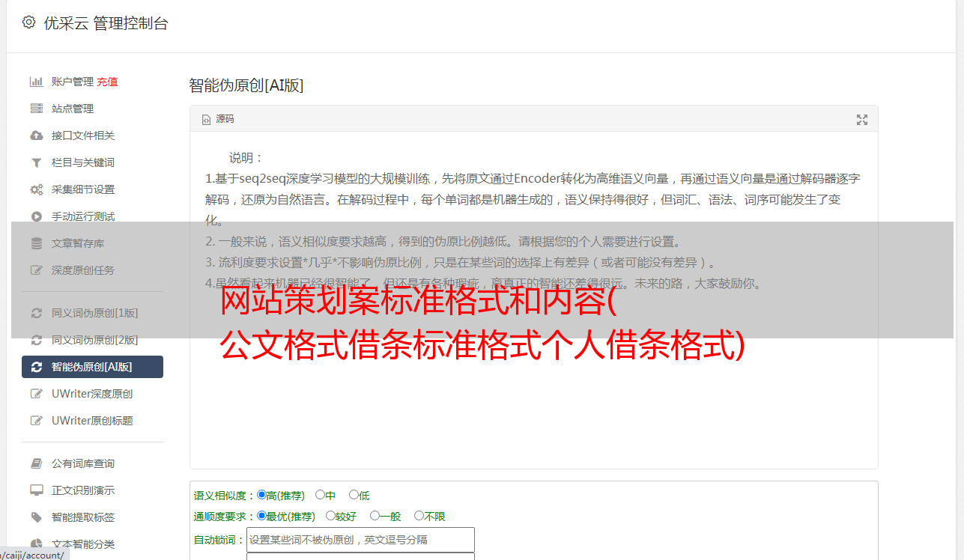Select 语义相似度 中 radio option
Image resolution: width=964 pixels, height=560 pixels.
coord(320,495)
